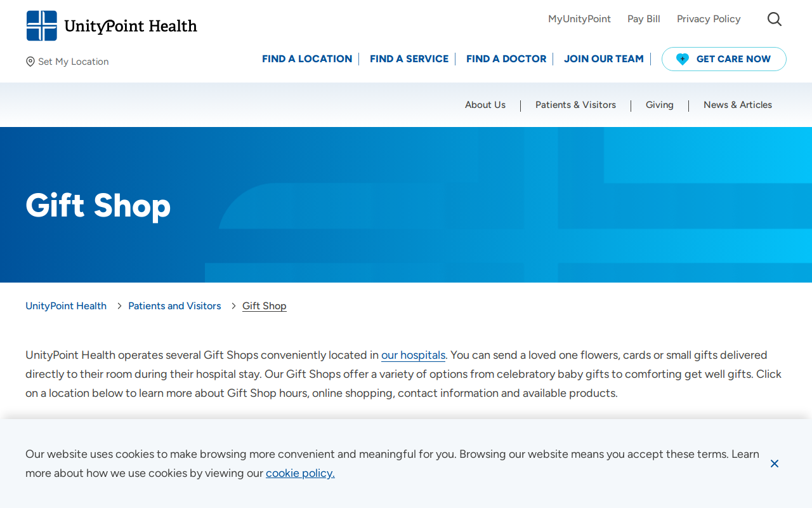Viewport: 812px width, 508px height.
Task: Navigate to Patients and Visitors breadcrumb
Action: coord(174,306)
